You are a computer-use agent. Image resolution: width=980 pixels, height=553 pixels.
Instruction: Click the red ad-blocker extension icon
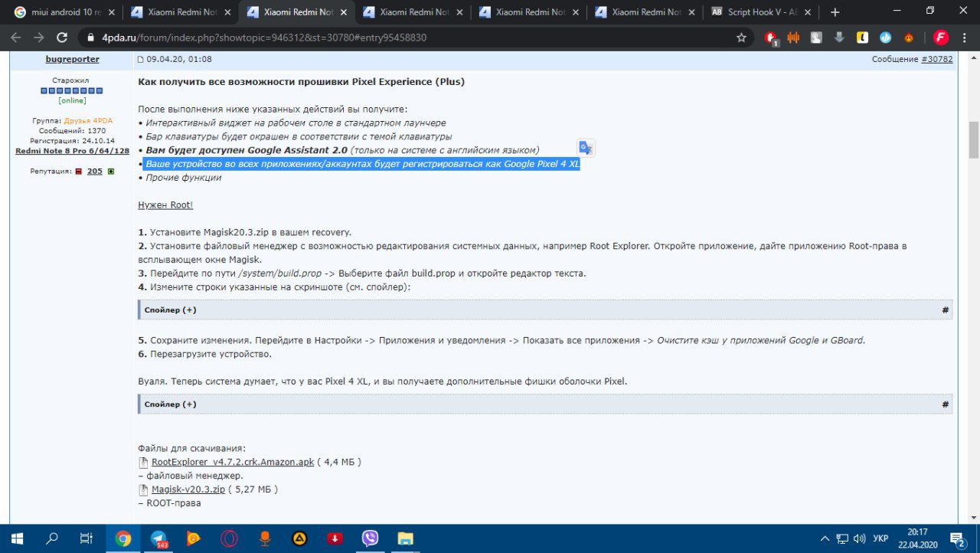(771, 38)
